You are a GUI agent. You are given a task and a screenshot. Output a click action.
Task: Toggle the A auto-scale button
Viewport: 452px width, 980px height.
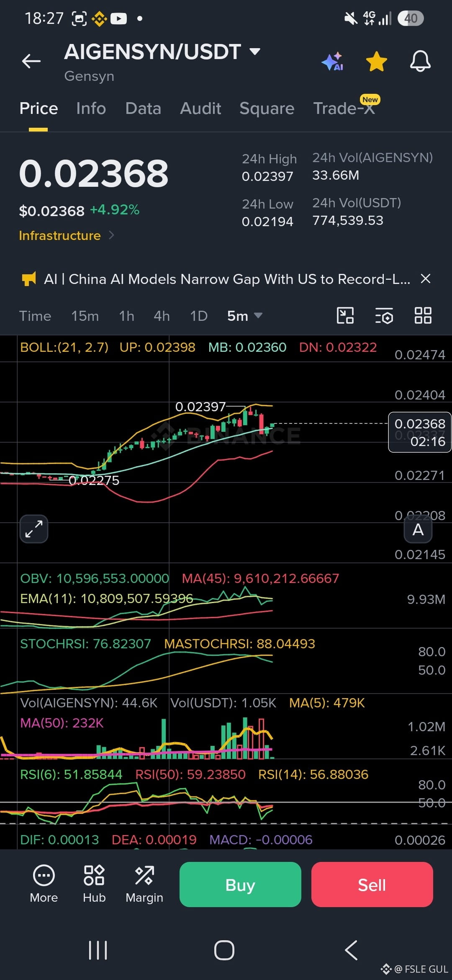[x=418, y=529]
